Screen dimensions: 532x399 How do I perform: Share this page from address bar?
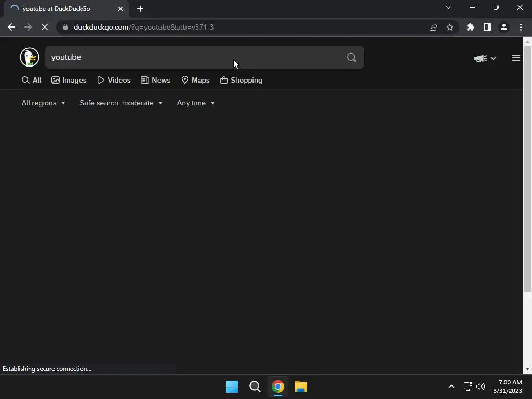point(433,27)
